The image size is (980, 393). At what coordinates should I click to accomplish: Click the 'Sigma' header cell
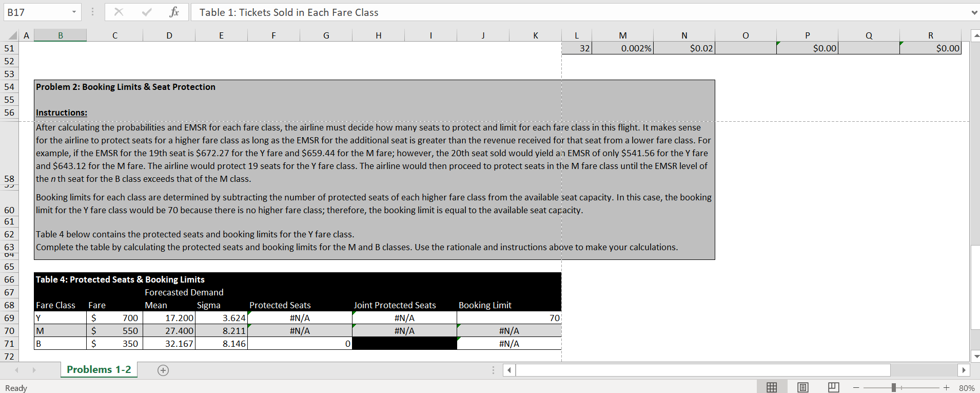point(209,305)
